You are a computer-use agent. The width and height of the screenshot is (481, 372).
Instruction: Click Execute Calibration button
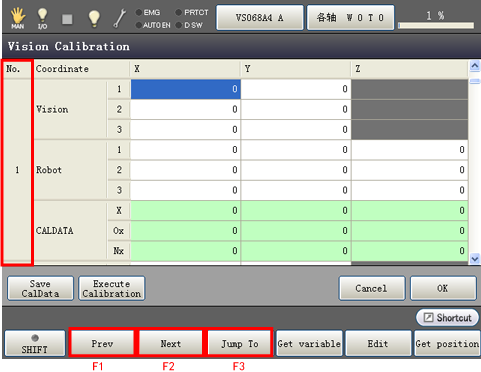coord(112,288)
